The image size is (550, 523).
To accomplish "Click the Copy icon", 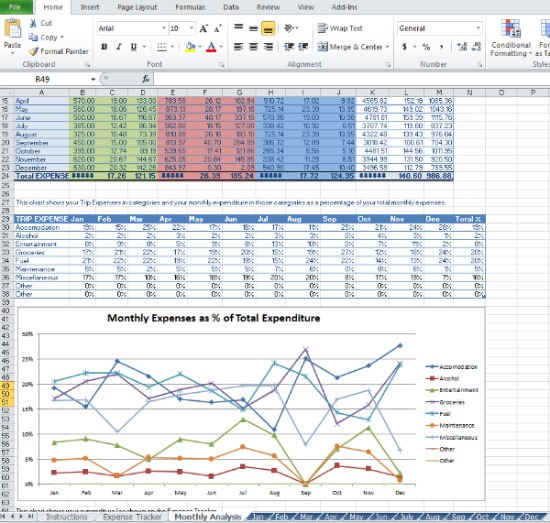I will (33, 37).
